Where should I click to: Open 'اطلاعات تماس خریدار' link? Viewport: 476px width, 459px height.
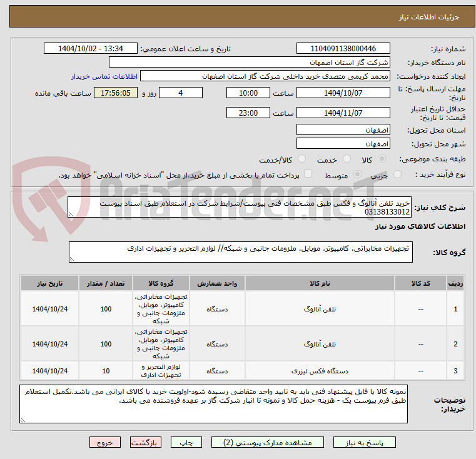tap(104, 76)
